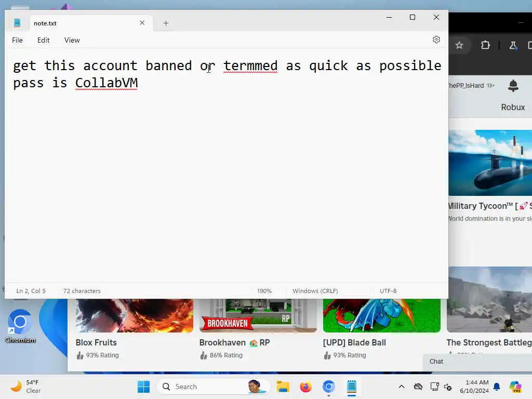Click the Blade Ball thumbnail image

382,315
